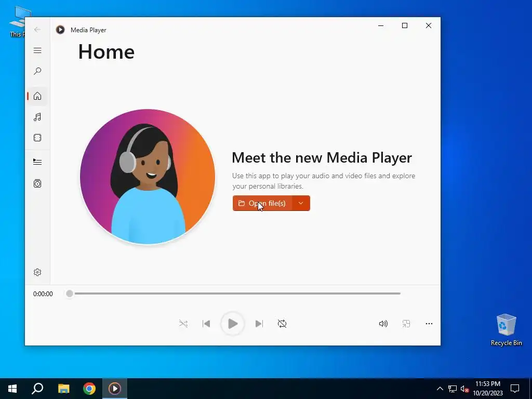Viewport: 532px width, 399px height.
Task: Minimize the Media Player window
Action: click(x=381, y=25)
